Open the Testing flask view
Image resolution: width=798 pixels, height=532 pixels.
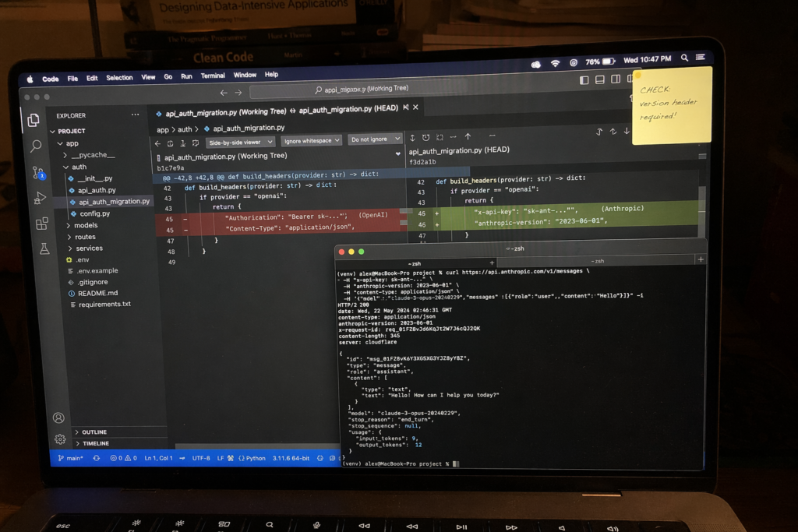(x=44, y=248)
